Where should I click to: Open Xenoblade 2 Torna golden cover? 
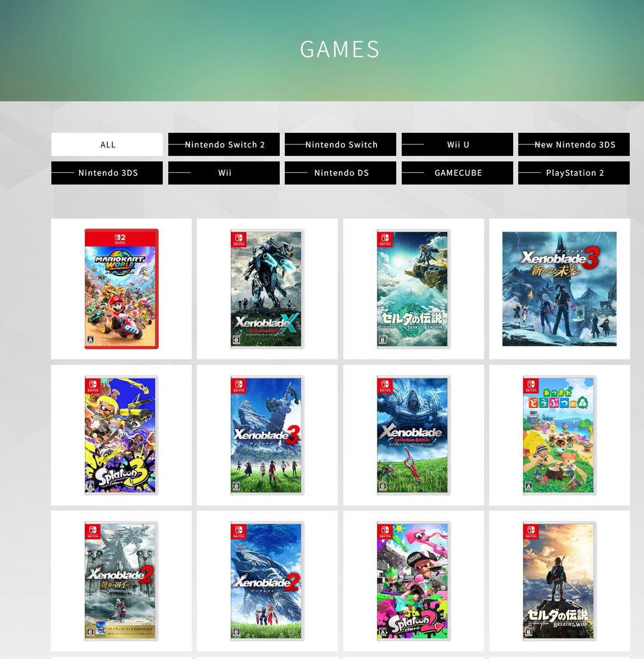[121, 581]
